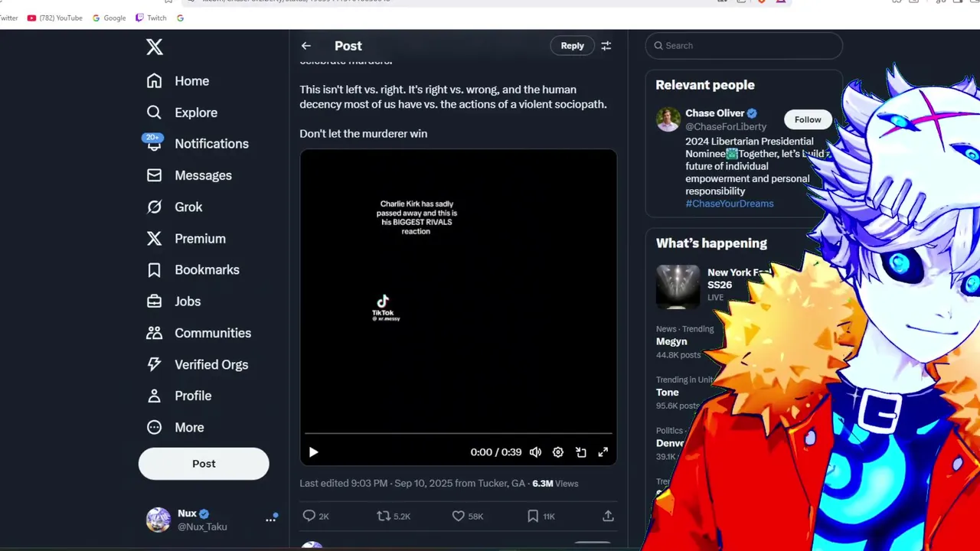Click the video progress bar

pos(458,434)
